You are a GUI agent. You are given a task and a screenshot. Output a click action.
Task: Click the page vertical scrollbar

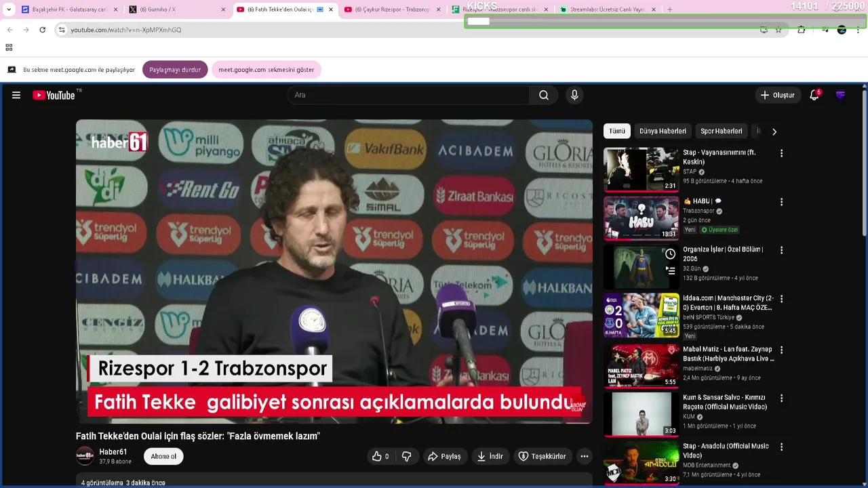point(865,163)
